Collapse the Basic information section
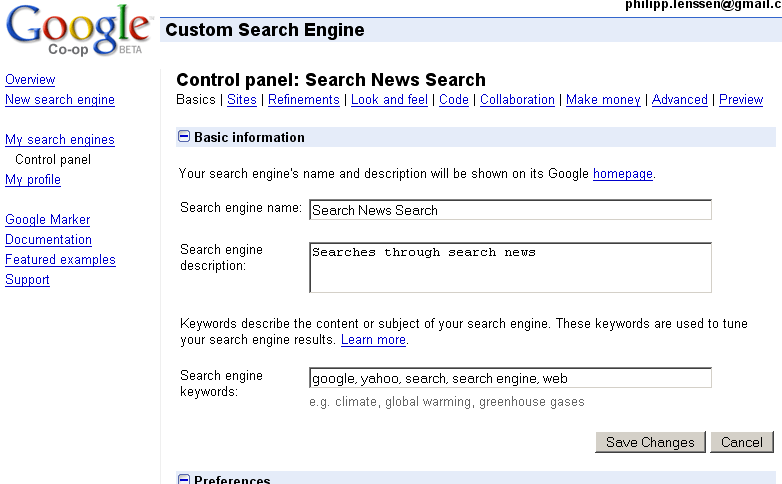The image size is (782, 484). click(x=184, y=137)
